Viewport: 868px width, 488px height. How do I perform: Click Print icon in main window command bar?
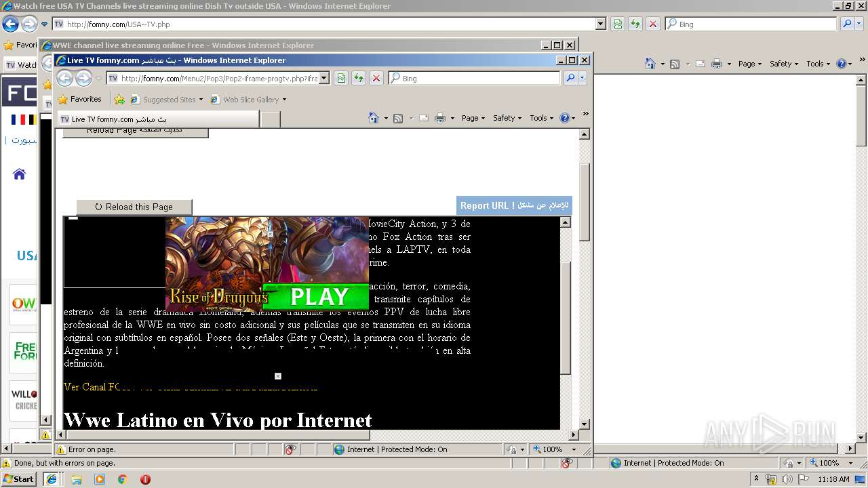717,64
